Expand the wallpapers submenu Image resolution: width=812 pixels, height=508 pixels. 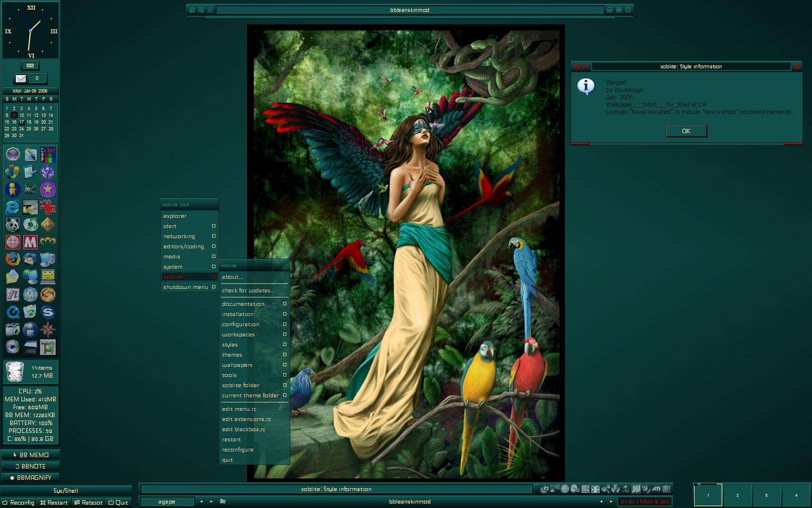(254, 365)
